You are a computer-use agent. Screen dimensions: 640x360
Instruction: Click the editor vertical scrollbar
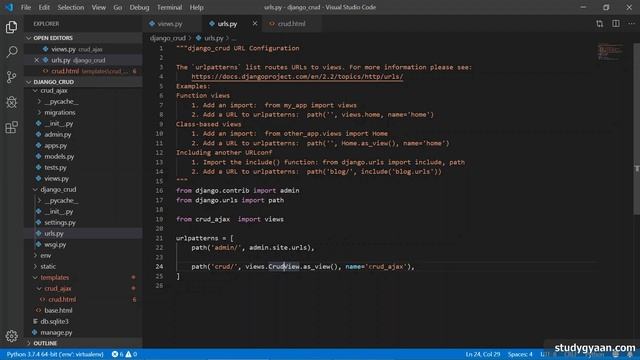(x=636, y=128)
